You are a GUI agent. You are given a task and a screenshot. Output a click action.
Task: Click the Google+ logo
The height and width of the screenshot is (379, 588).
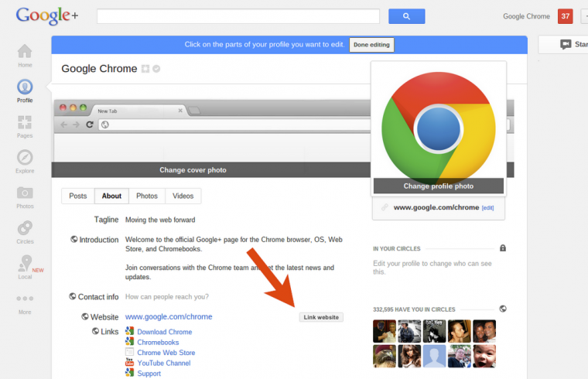[47, 15]
